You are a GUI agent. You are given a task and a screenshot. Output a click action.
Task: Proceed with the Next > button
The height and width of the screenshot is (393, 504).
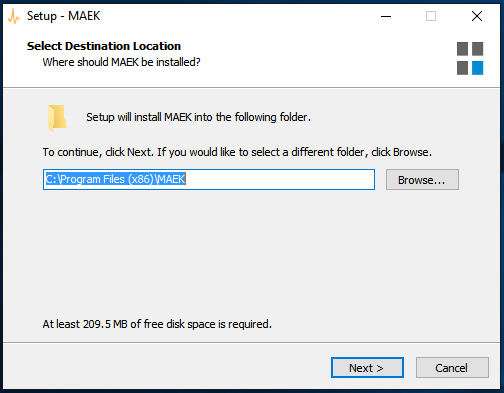(x=367, y=368)
